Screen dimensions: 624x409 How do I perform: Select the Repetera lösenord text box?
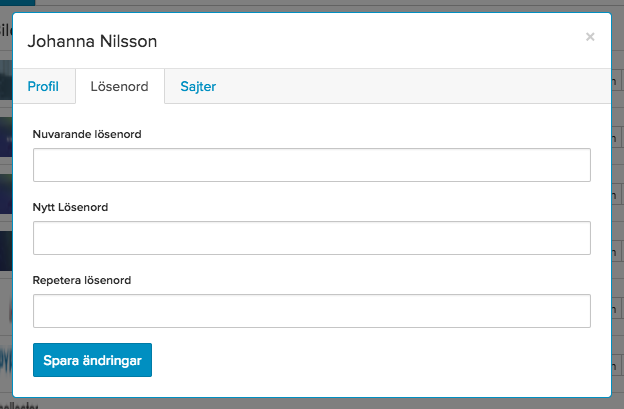pos(312,311)
